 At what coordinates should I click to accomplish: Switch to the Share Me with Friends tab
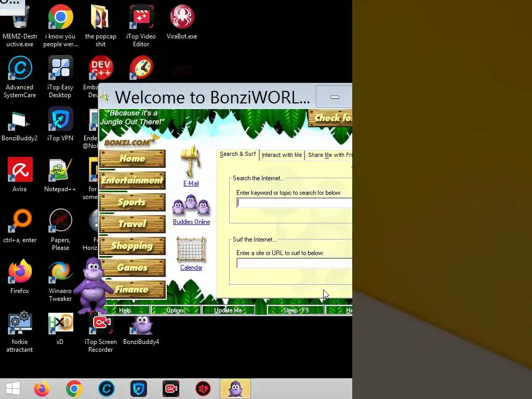(x=329, y=155)
